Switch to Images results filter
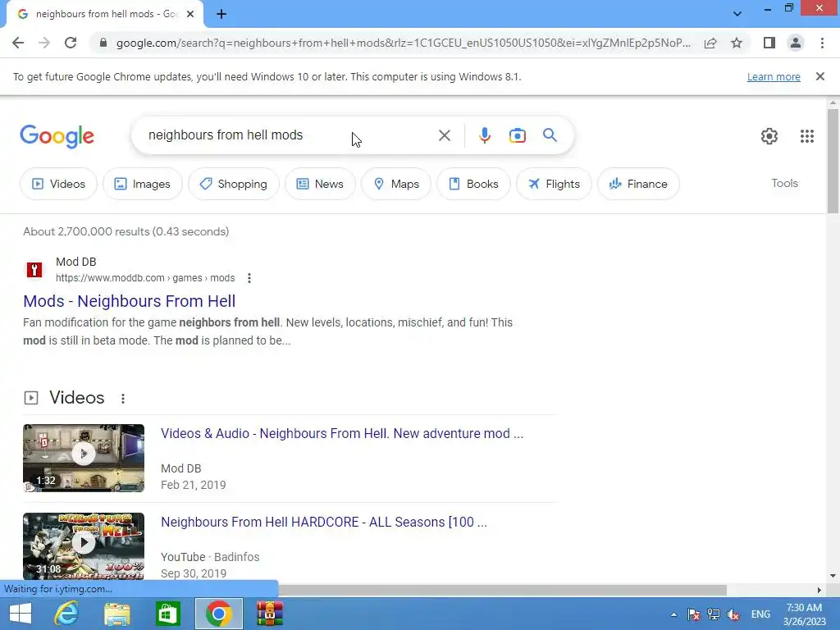 pos(143,184)
